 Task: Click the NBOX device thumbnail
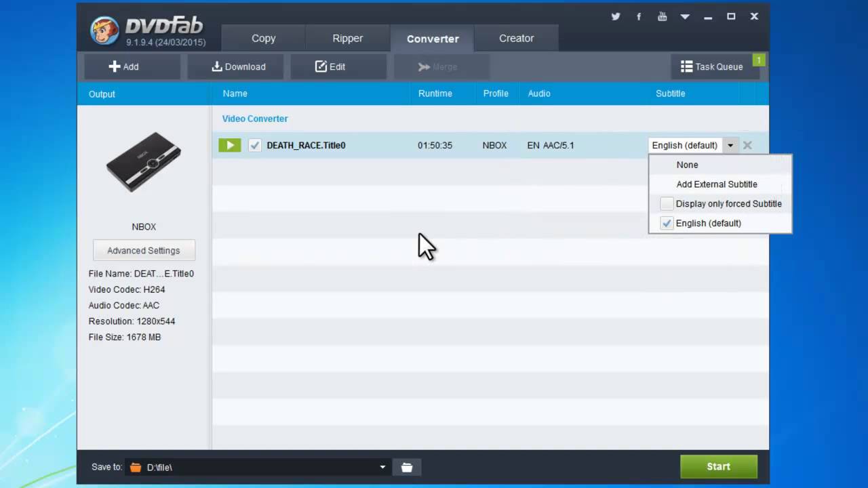[x=144, y=162]
